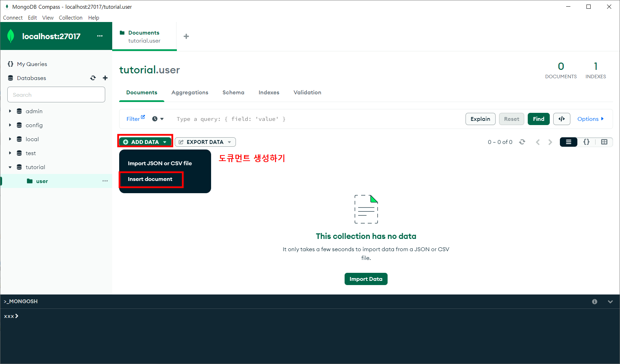
Task: Select the local database
Action: tap(32, 139)
